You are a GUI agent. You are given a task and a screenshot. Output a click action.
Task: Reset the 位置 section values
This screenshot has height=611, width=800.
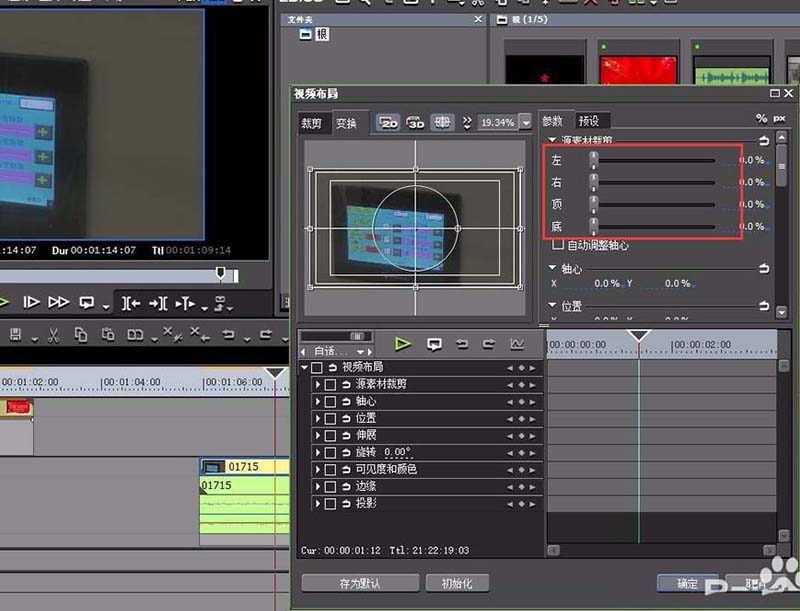[x=764, y=306]
